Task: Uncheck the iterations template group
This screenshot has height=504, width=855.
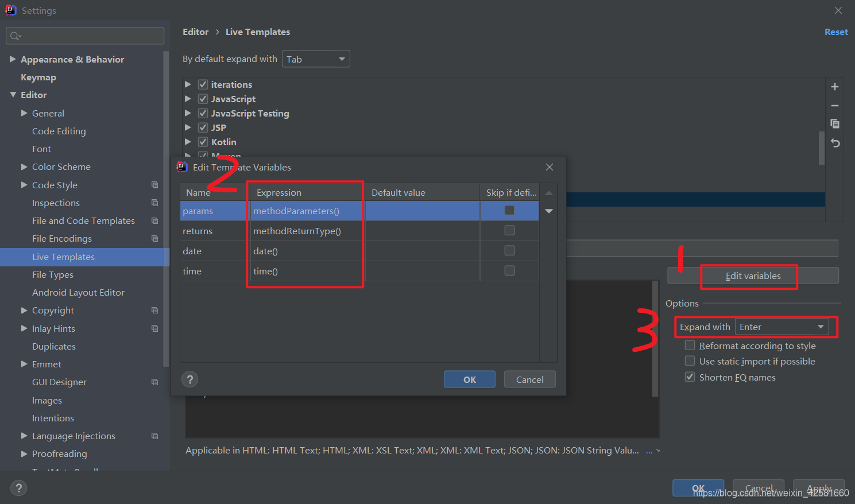Action: click(x=203, y=84)
